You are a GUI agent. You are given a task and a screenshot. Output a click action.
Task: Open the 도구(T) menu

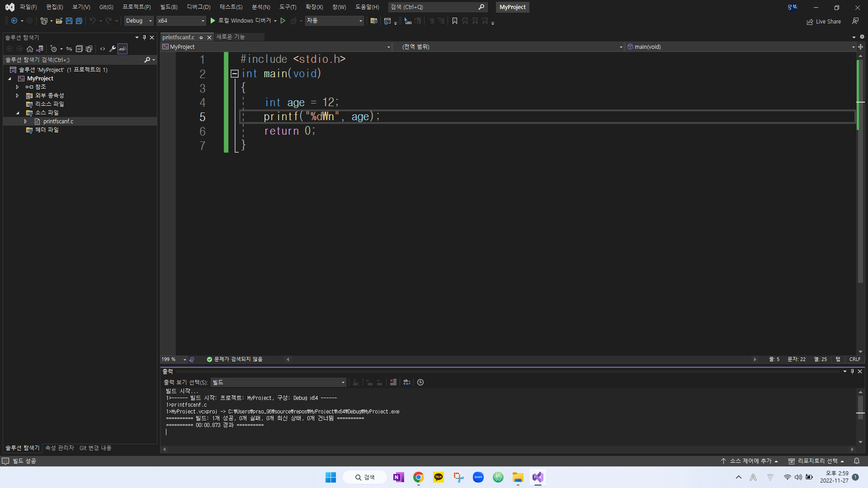coord(288,7)
